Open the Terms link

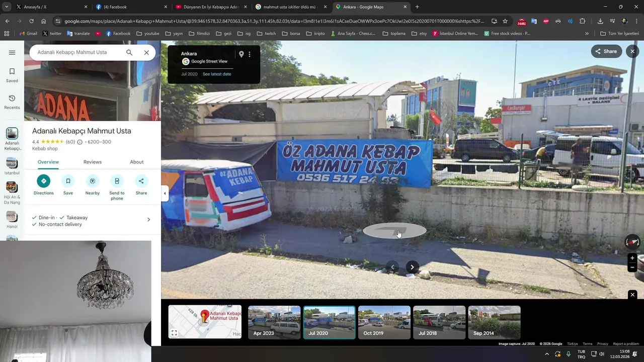(x=588, y=344)
